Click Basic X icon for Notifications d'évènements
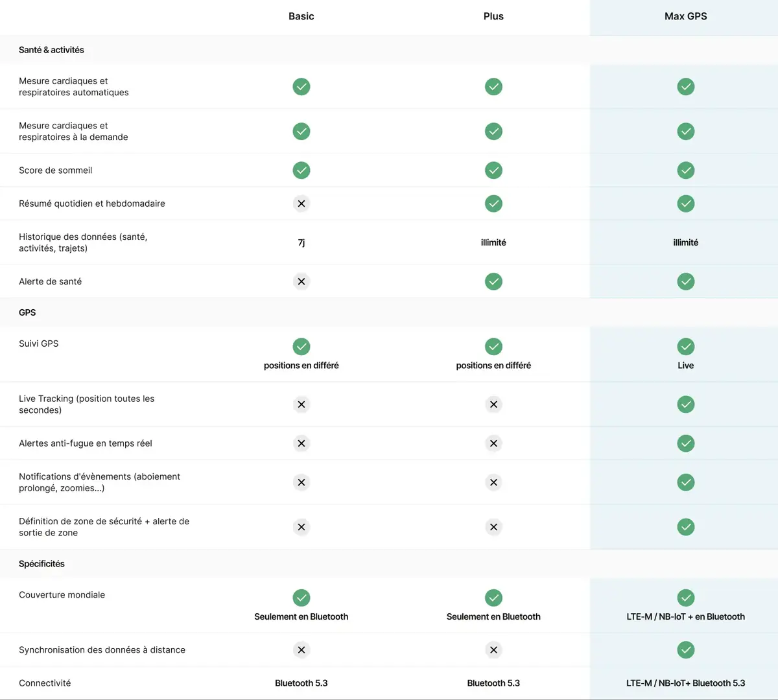Viewport: 778px width, 700px height. tap(301, 482)
